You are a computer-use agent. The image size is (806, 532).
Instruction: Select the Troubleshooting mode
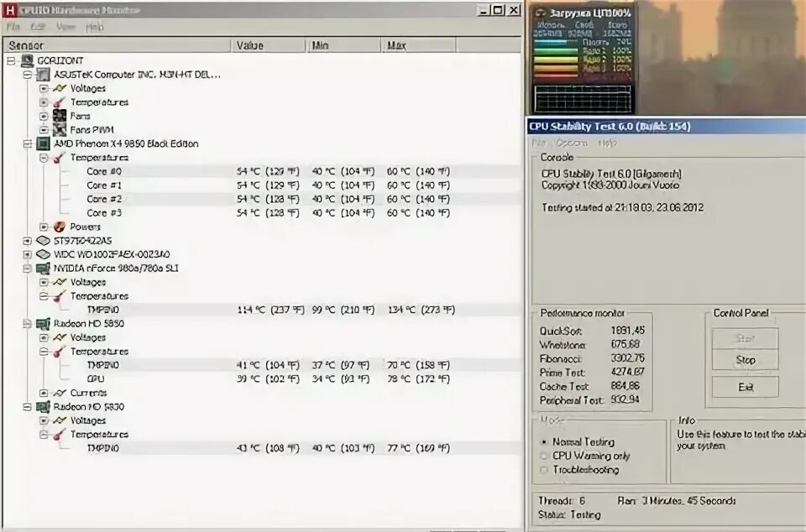(544, 469)
